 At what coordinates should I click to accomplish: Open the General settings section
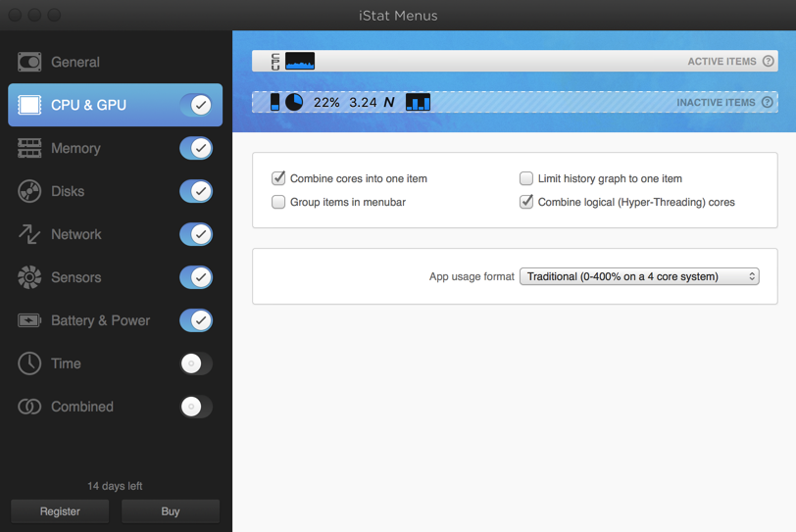(116, 62)
